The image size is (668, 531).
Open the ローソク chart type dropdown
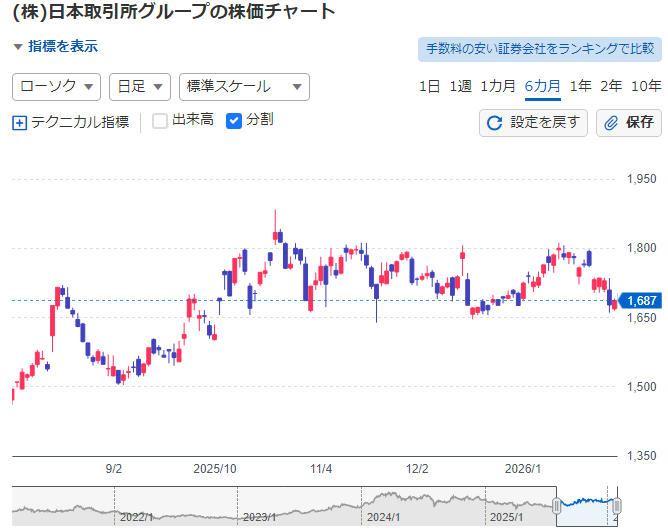point(56,87)
